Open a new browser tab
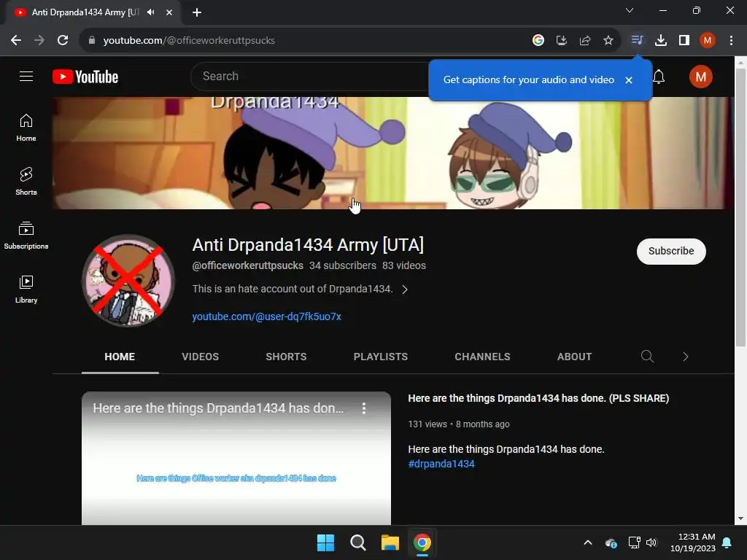 (x=197, y=12)
